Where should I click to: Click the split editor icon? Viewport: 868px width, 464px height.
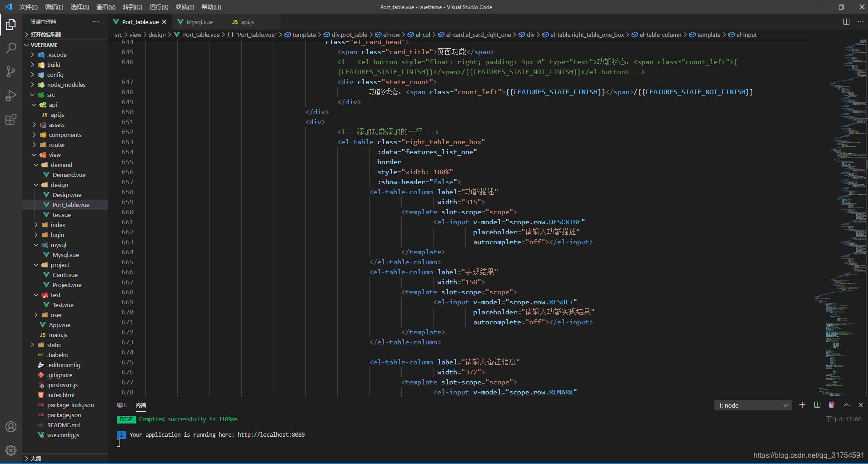click(846, 22)
